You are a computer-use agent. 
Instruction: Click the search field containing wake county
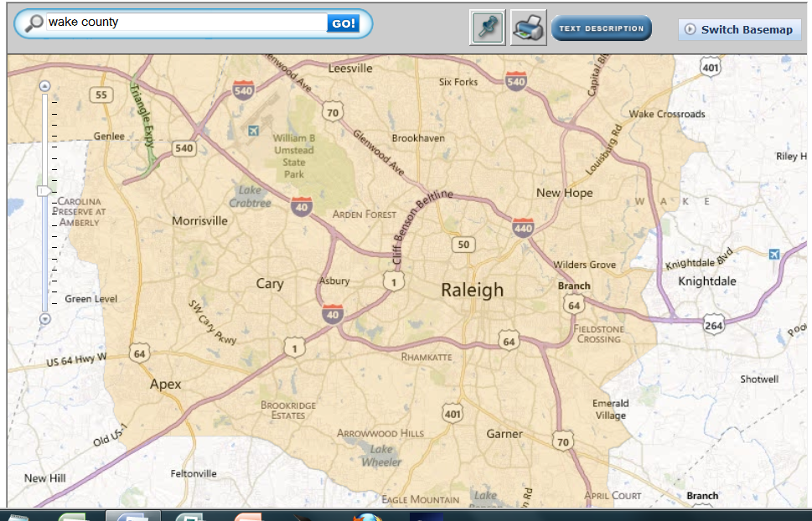point(184,23)
